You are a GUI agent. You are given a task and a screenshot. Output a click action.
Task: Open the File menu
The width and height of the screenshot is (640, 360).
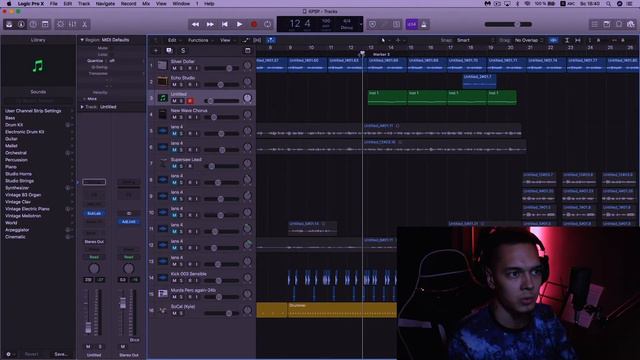pos(53,4)
